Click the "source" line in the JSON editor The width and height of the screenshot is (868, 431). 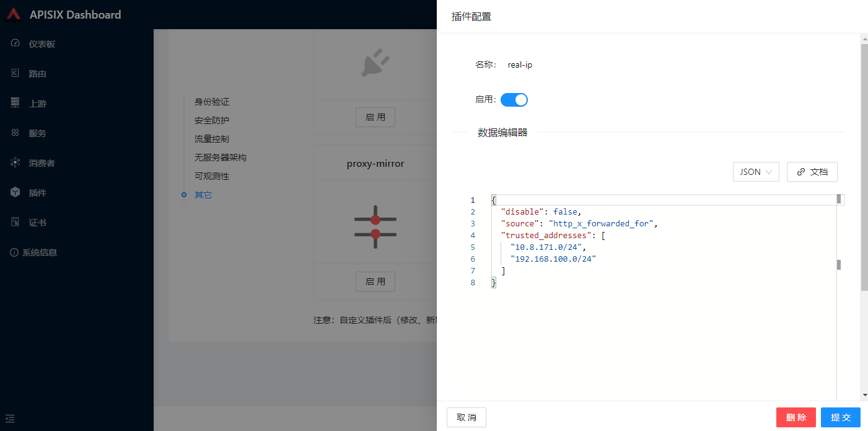point(579,223)
